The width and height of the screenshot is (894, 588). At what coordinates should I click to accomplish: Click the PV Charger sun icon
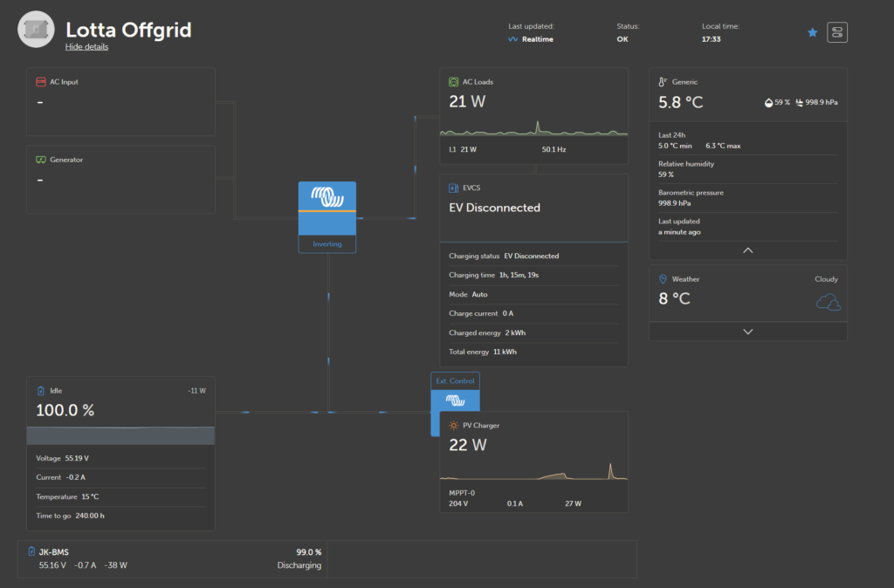[453, 426]
